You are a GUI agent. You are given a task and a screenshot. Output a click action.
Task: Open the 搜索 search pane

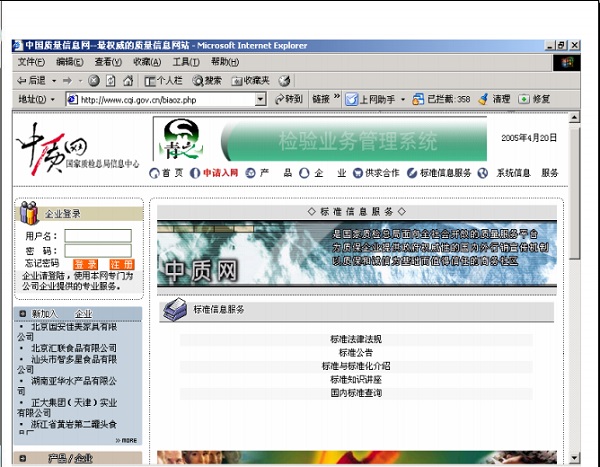click(x=207, y=80)
